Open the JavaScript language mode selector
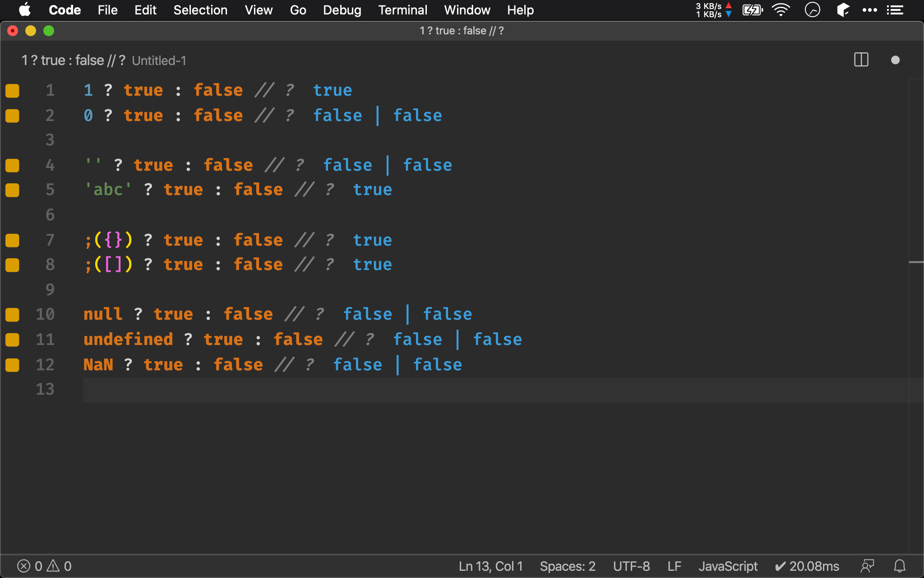The image size is (924, 578). coord(728,566)
